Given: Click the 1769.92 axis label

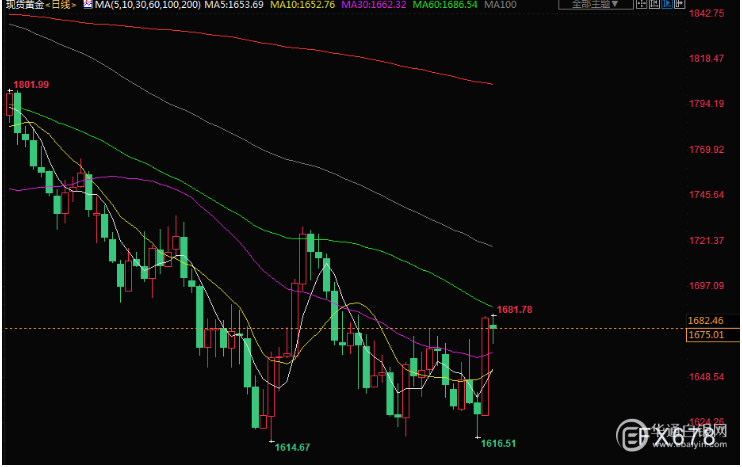Looking at the screenshot, I should [x=706, y=150].
